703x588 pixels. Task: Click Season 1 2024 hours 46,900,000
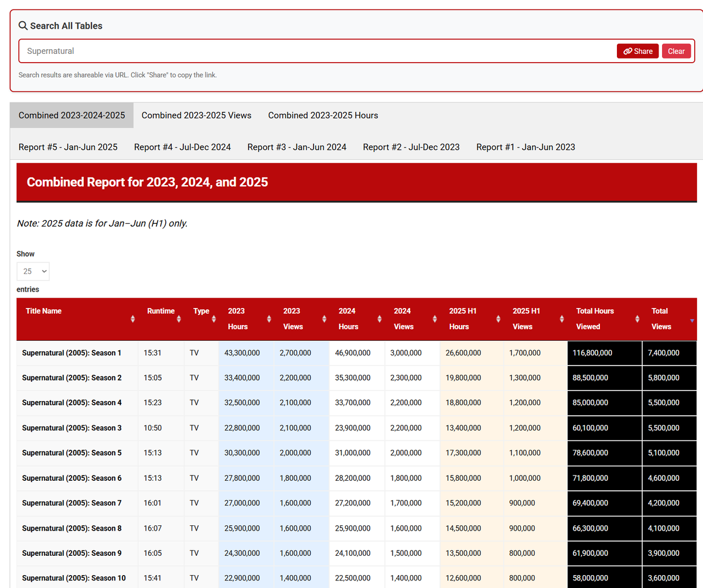point(353,353)
